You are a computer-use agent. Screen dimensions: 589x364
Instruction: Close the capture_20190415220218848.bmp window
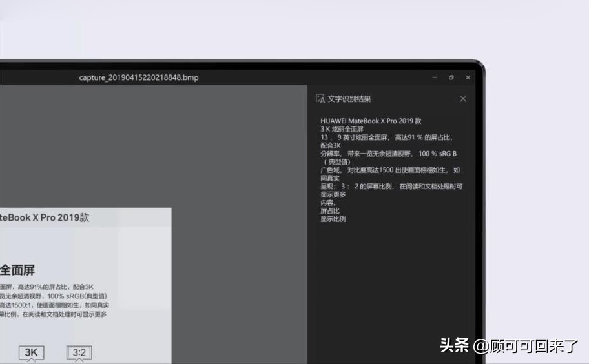click(468, 77)
